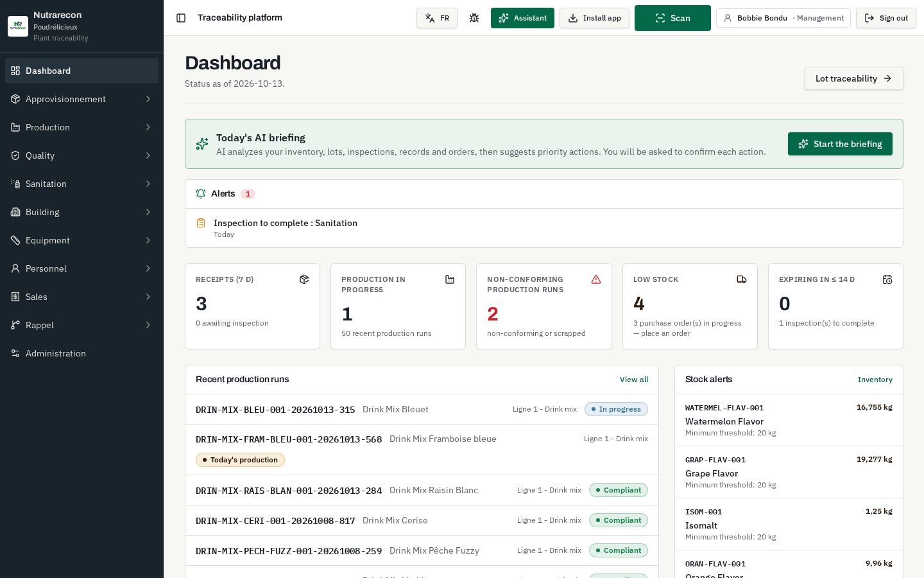The height and width of the screenshot is (578, 924).
Task: Click the bug report icon
Action: [x=474, y=18]
